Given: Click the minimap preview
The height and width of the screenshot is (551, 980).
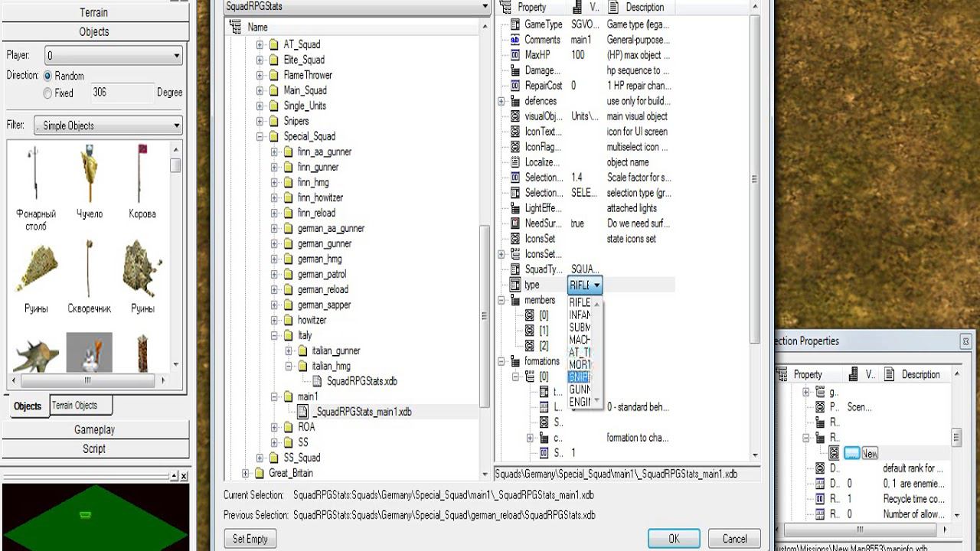Looking at the screenshot, I should point(94,517).
